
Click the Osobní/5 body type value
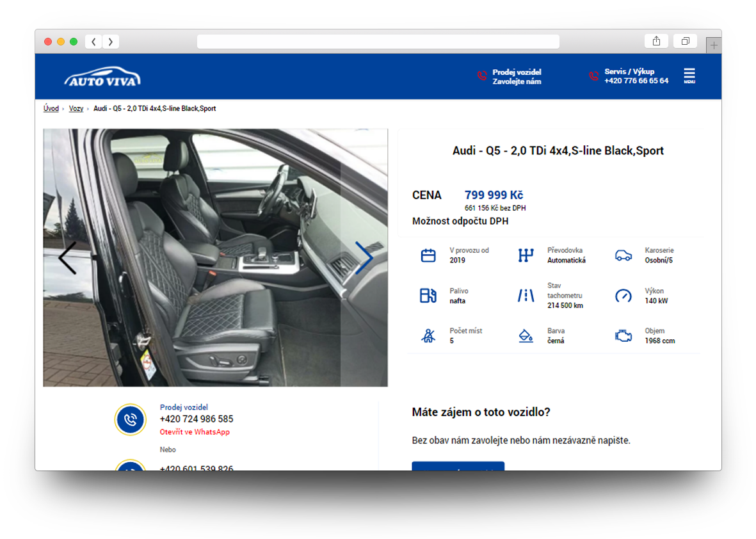[x=659, y=261]
